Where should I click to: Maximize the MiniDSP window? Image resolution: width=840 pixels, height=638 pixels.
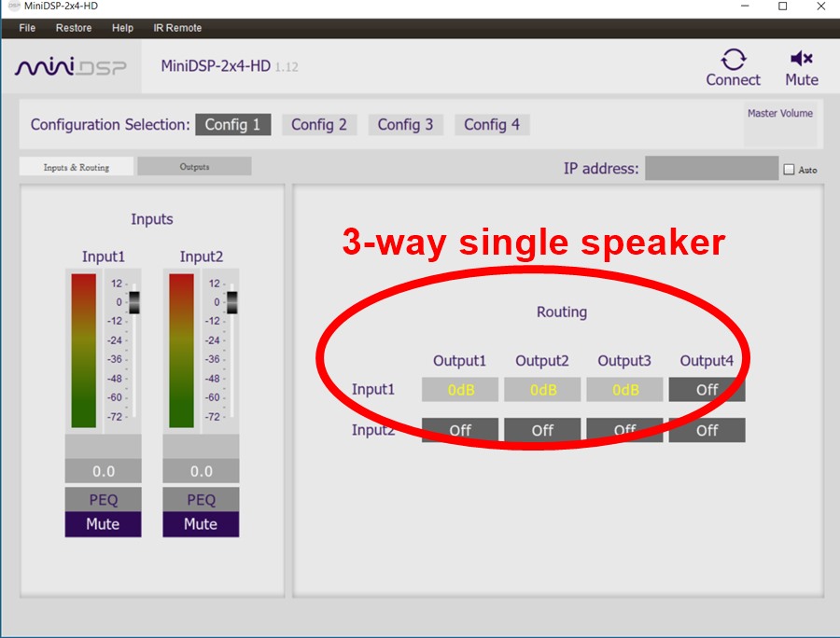point(783,6)
